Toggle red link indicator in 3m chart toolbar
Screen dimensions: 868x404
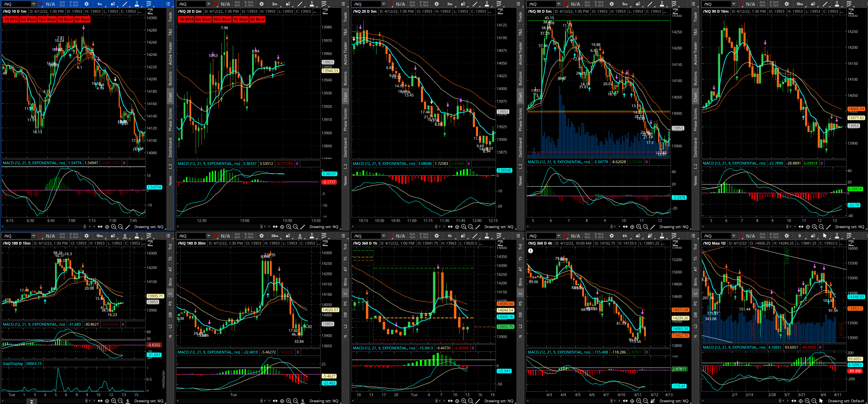click(x=391, y=4)
